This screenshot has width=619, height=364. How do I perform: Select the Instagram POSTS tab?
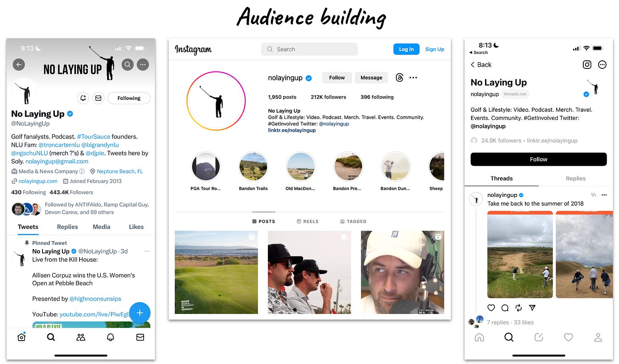[264, 221]
